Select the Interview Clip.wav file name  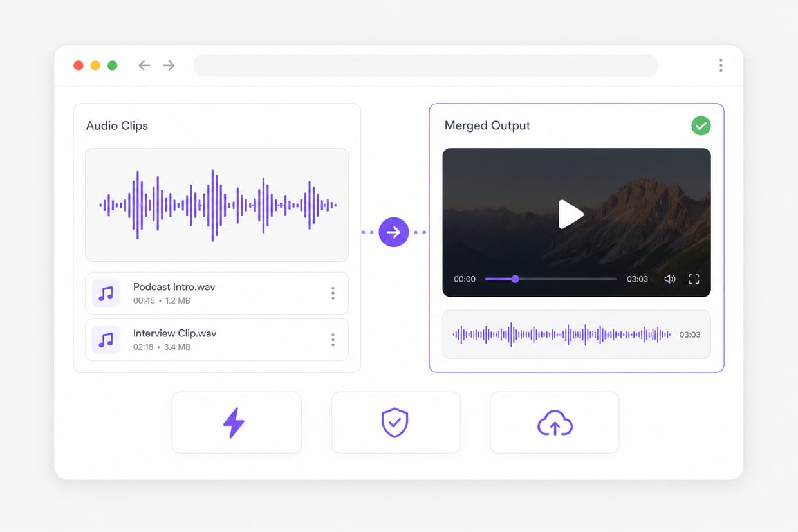pos(174,333)
